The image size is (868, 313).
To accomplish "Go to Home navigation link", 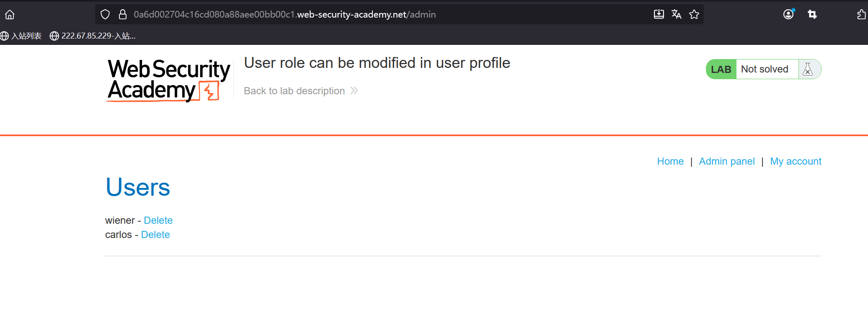I will [670, 161].
